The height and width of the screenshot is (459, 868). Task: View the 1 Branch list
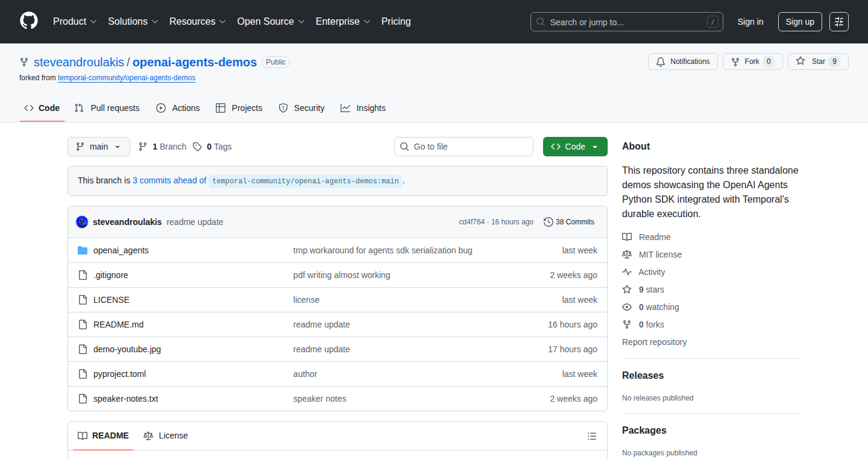pyautogui.click(x=162, y=147)
